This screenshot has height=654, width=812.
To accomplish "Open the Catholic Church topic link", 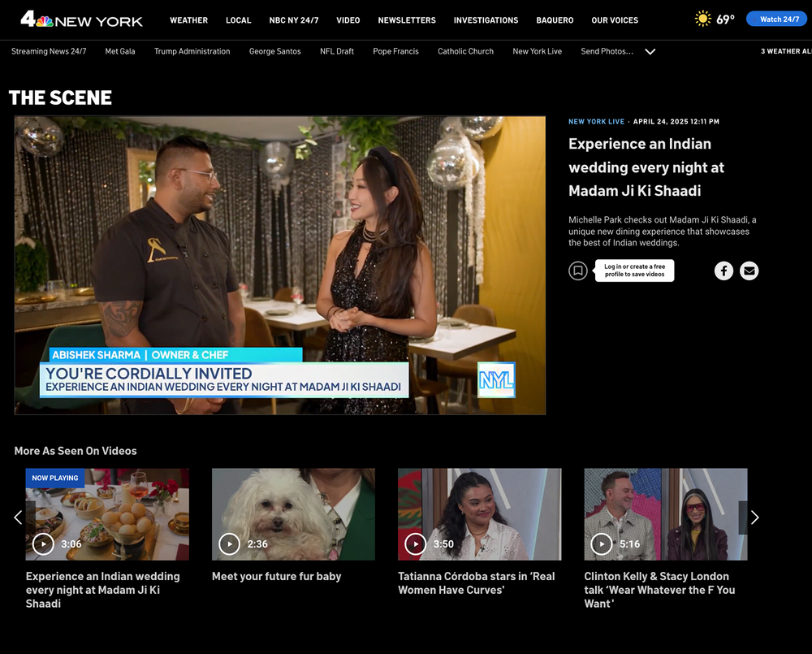I will pos(465,51).
